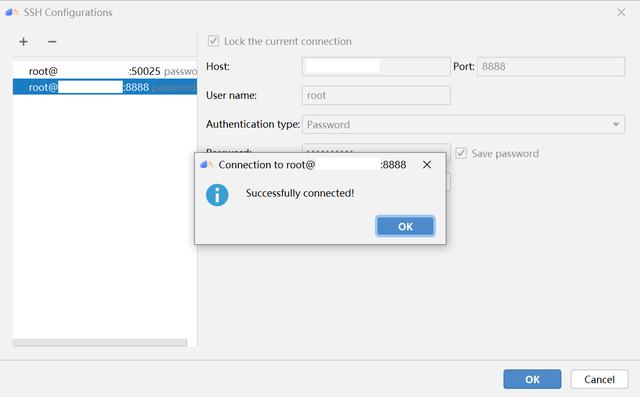Toggle the Save password checkbox
640x397 pixels.
[461, 153]
